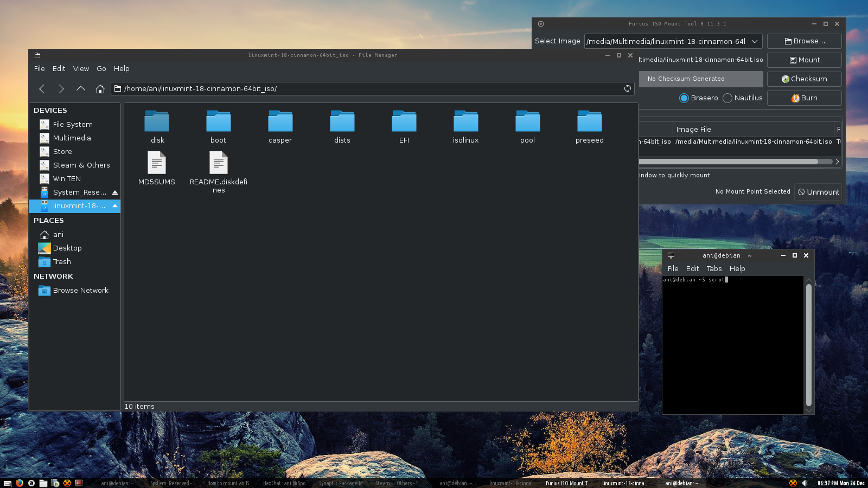The width and height of the screenshot is (868, 488).
Task: Open Desktop place in sidebar
Action: point(74,248)
